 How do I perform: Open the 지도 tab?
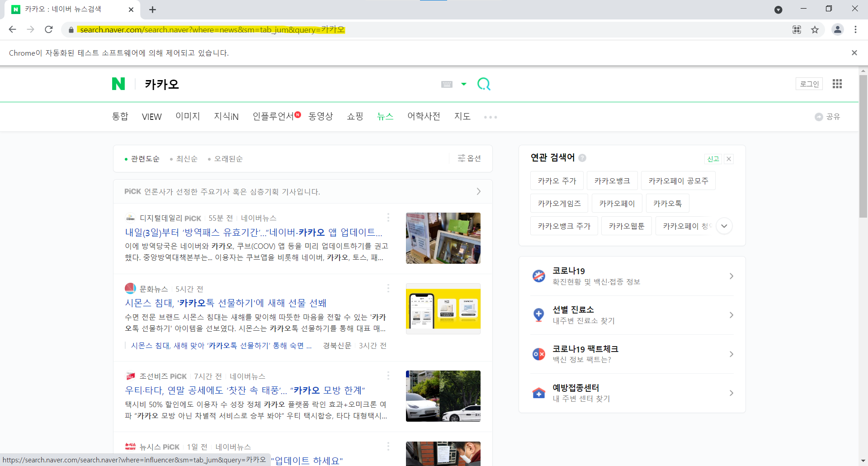click(x=462, y=116)
